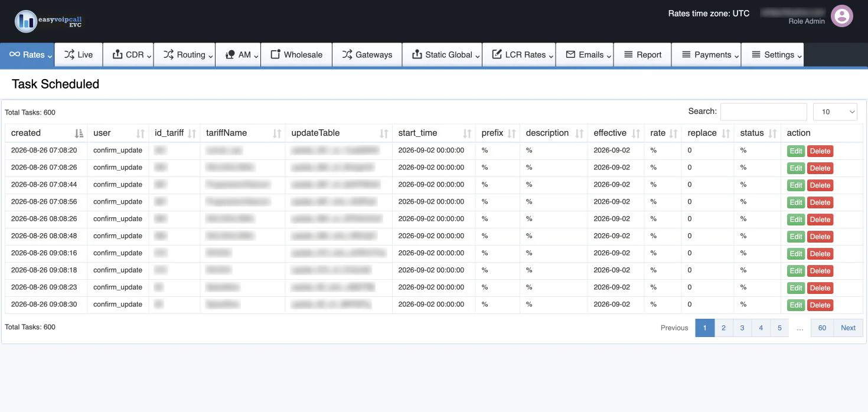Sort by prefix column sort icon
Screen dimensions: 868x412
click(511, 133)
